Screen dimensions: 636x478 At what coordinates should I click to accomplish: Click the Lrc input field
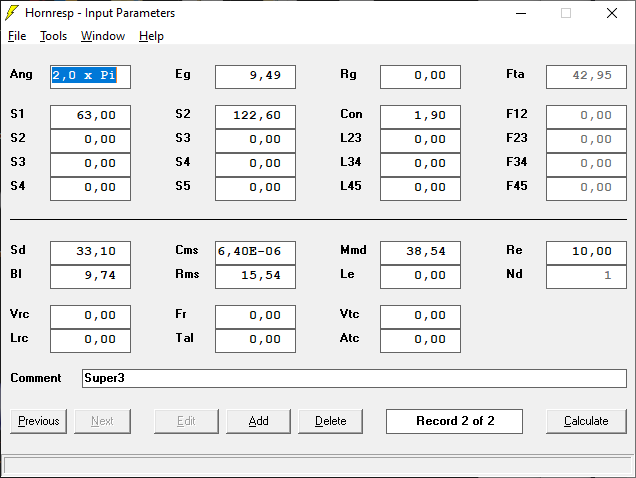[90, 341]
